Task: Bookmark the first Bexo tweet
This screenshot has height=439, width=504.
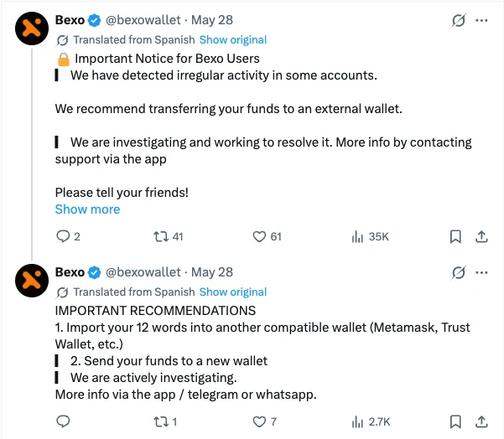Action: coord(455,237)
